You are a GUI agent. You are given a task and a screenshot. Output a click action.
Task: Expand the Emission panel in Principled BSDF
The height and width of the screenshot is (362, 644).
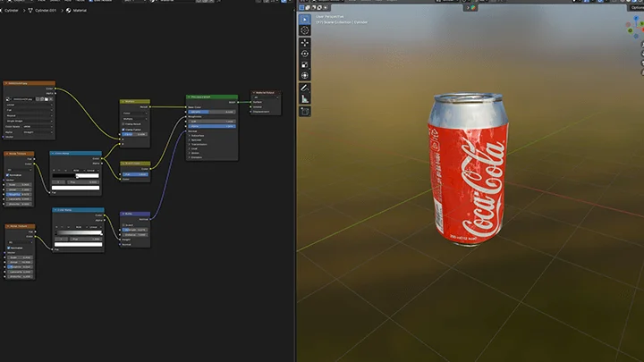coord(195,157)
